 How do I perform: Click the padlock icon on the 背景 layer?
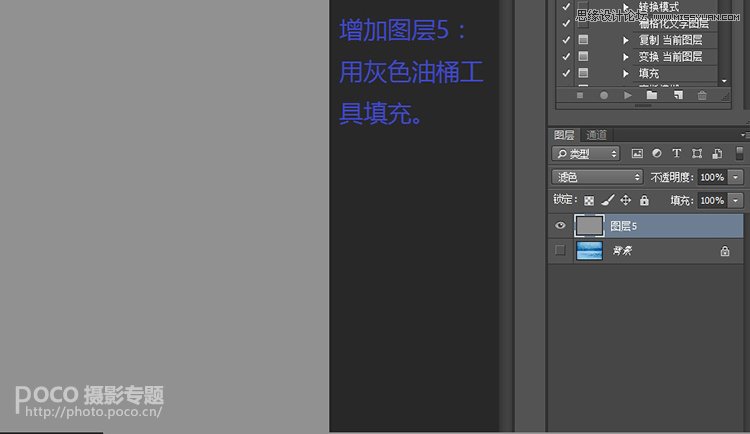tap(725, 251)
